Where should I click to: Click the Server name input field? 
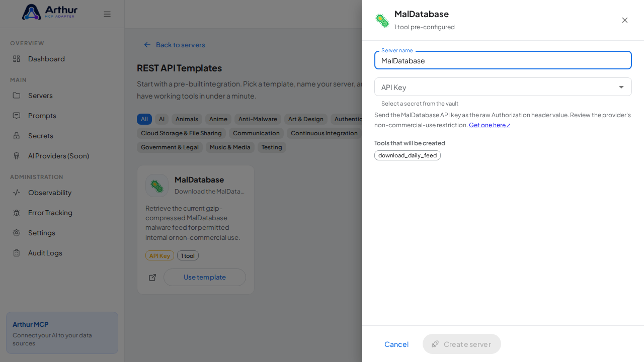[503, 60]
